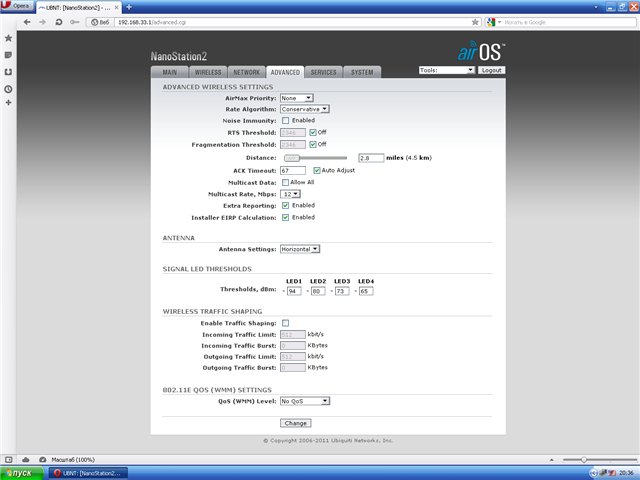Open the System tab
The width and height of the screenshot is (640, 480).
coord(362,72)
